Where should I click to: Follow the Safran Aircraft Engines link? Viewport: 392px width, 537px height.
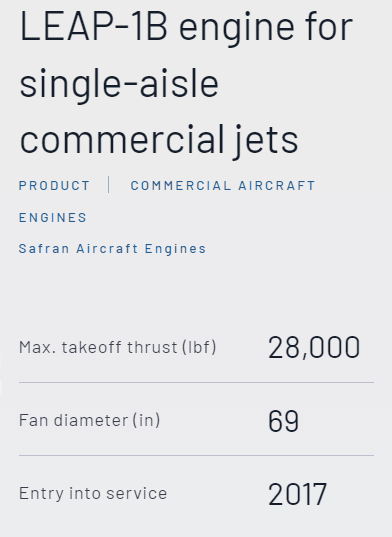(x=112, y=249)
